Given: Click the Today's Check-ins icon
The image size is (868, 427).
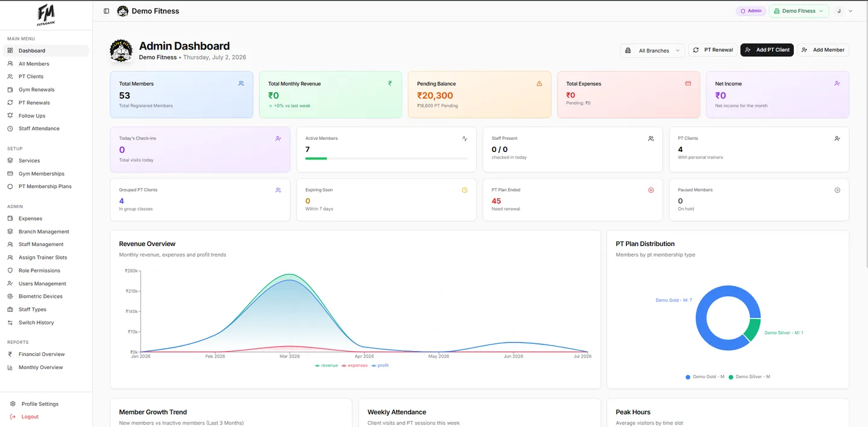Looking at the screenshot, I should tap(278, 138).
